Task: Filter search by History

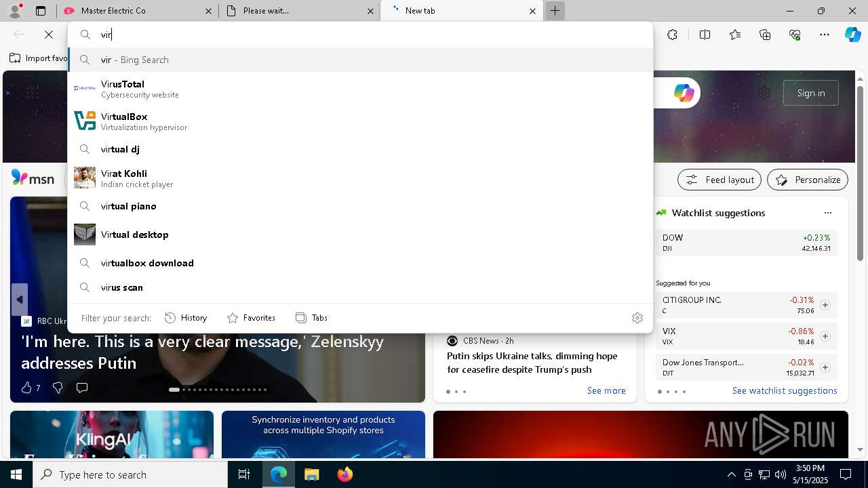Action: coord(186,318)
